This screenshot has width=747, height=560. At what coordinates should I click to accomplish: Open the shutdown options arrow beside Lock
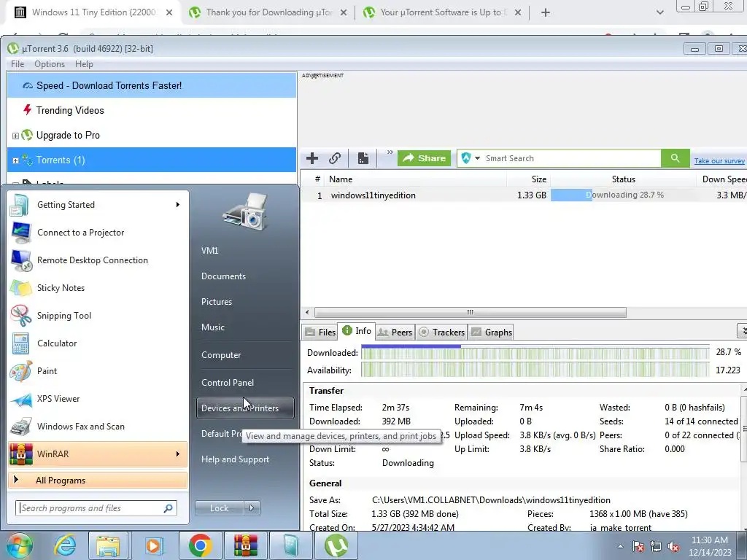(x=252, y=508)
